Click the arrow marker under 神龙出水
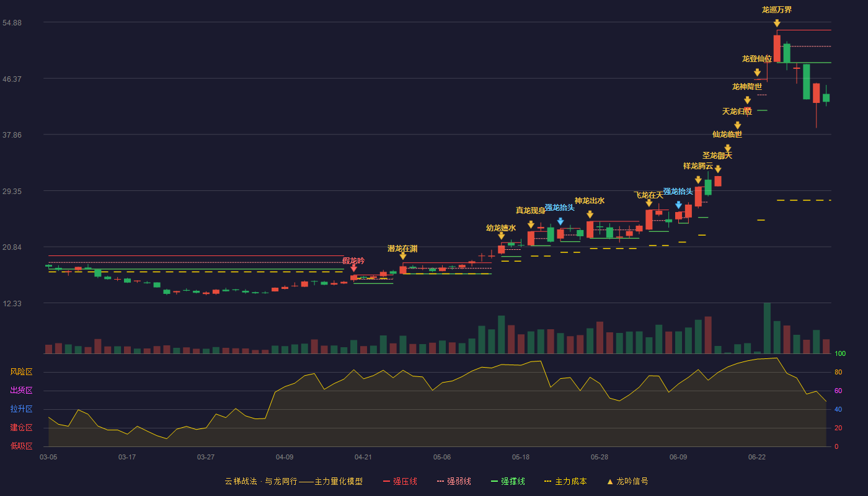This screenshot has height=496, width=868. (x=590, y=215)
